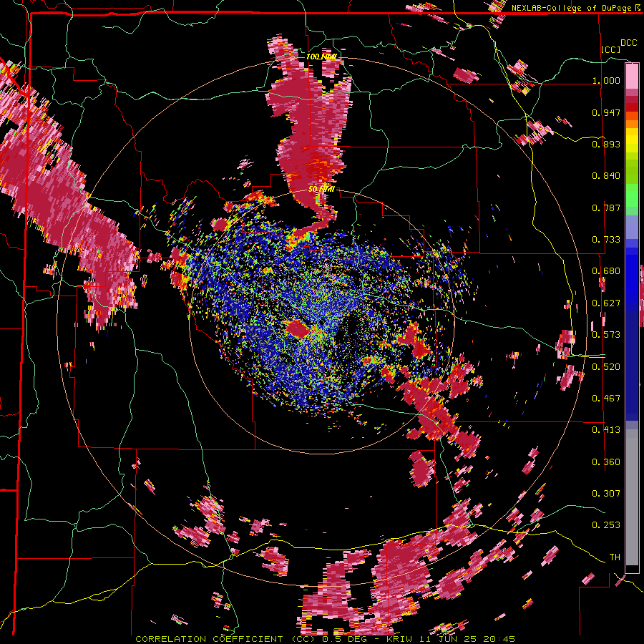The width and height of the screenshot is (644, 644).
Task: Click the TH threshold label
Action: 615,557
